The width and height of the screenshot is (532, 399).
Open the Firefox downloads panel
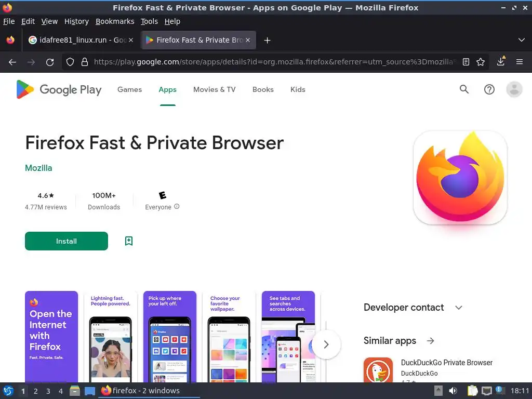point(501,62)
